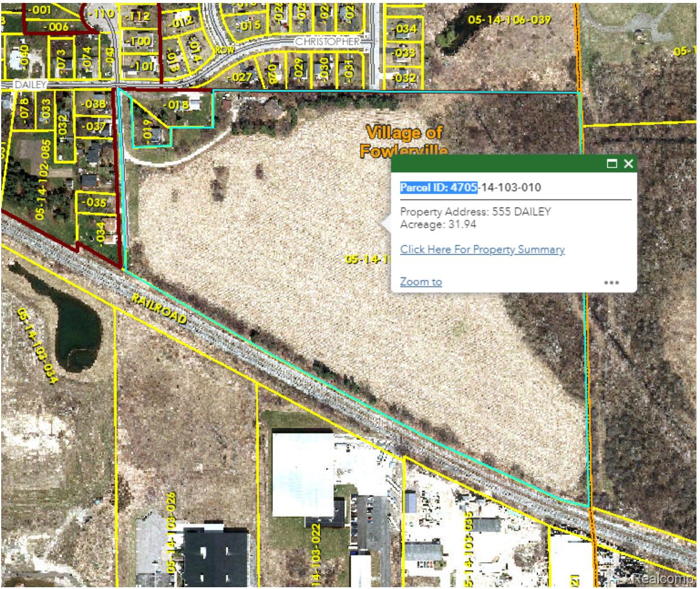This screenshot has height=589, width=700.
Task: Select parcel 05-14-103-034 with pond
Action: click(x=38, y=346)
